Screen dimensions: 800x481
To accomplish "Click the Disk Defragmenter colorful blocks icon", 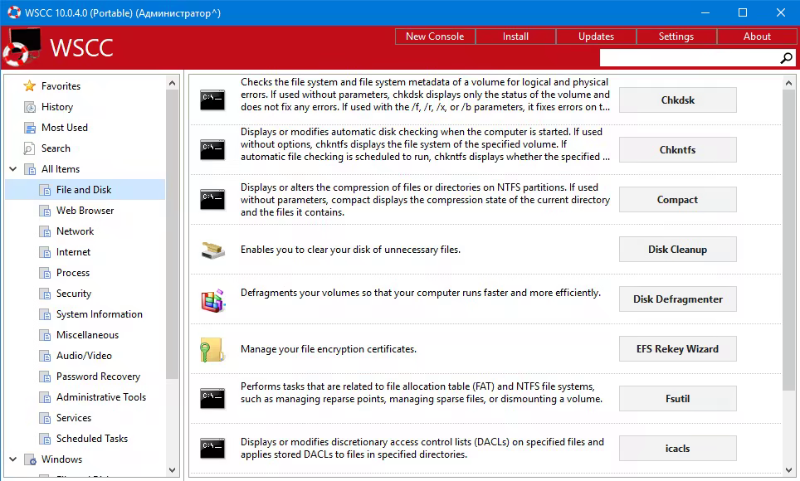I will [213, 300].
